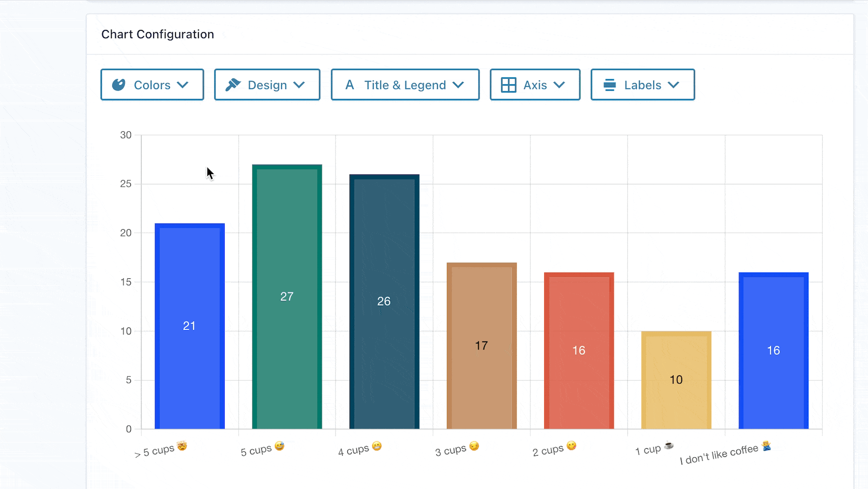Expand the Colors dropdown chevron
This screenshot has height=489, width=868.
[x=183, y=85]
